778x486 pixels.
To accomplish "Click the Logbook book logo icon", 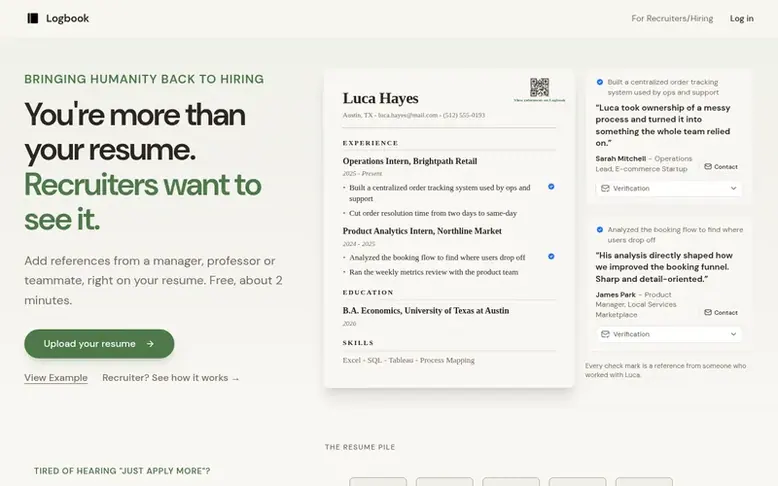I will click(x=33, y=18).
